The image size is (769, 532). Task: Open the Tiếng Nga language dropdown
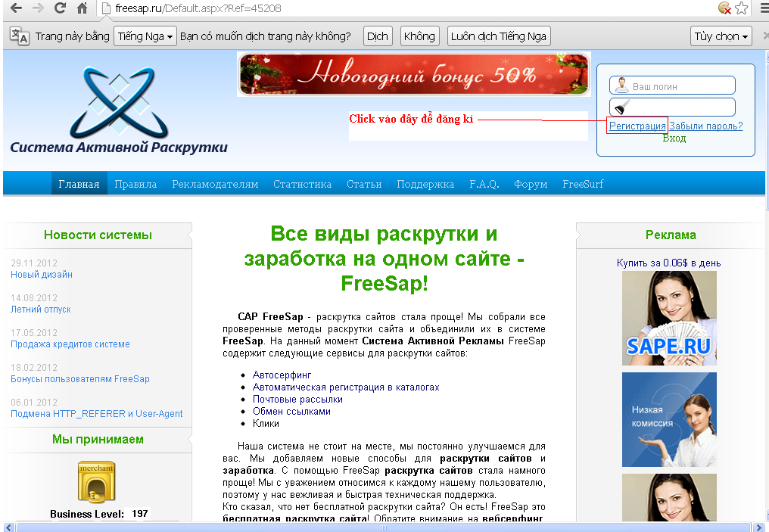145,36
